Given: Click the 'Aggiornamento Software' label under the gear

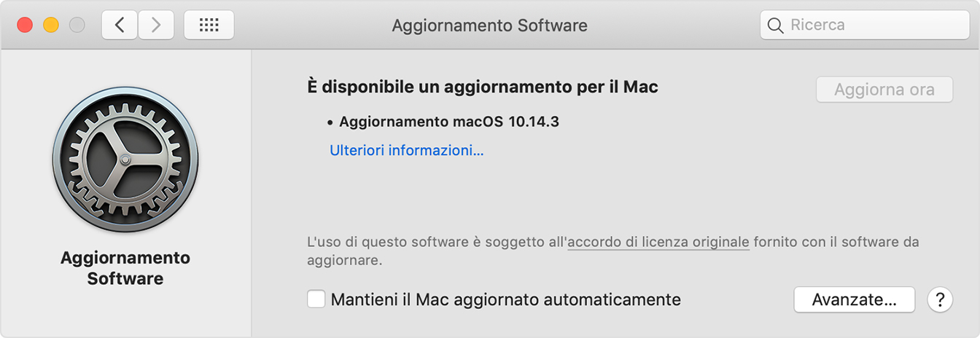Looking at the screenshot, I should pos(125,268).
